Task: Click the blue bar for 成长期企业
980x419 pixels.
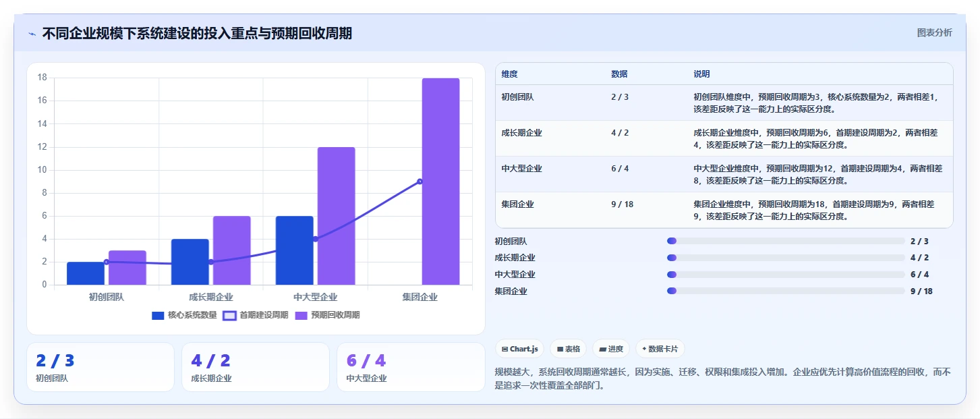Action: coord(190,262)
